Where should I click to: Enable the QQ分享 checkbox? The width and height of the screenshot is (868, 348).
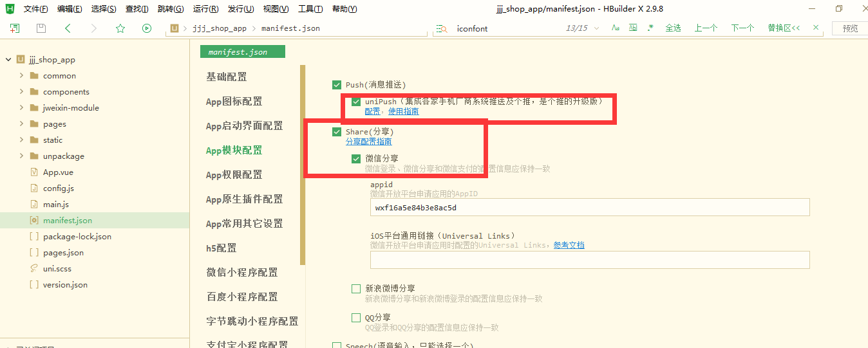(356, 318)
